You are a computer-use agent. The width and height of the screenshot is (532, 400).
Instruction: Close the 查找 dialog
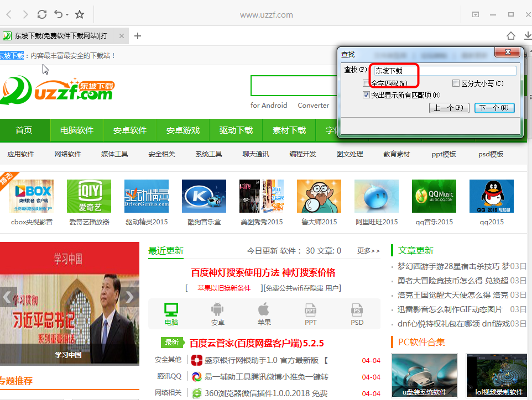coord(507,52)
